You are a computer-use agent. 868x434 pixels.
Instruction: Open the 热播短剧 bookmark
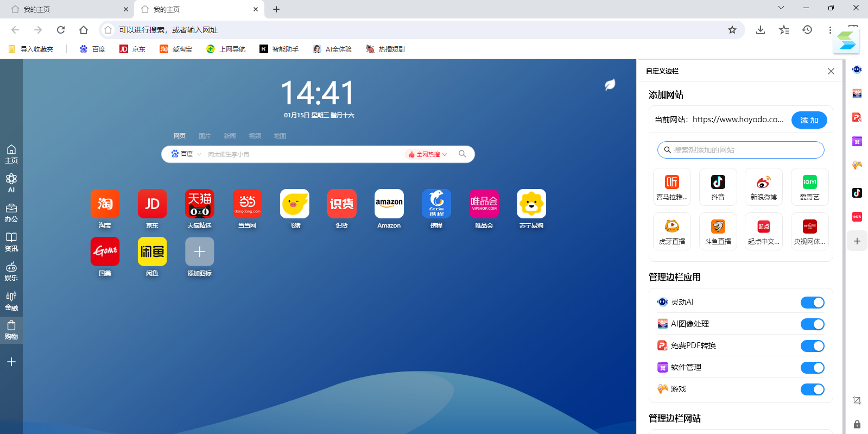(385, 49)
